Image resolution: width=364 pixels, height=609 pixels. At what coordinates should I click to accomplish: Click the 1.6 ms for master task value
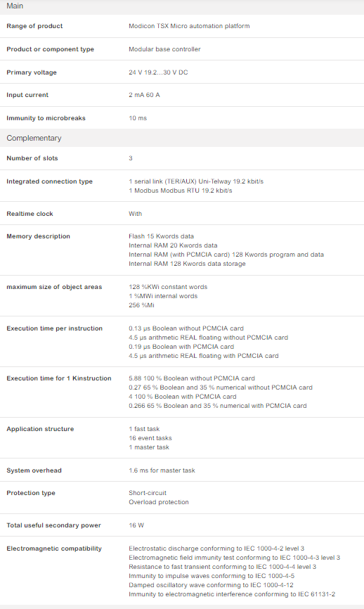(x=162, y=470)
